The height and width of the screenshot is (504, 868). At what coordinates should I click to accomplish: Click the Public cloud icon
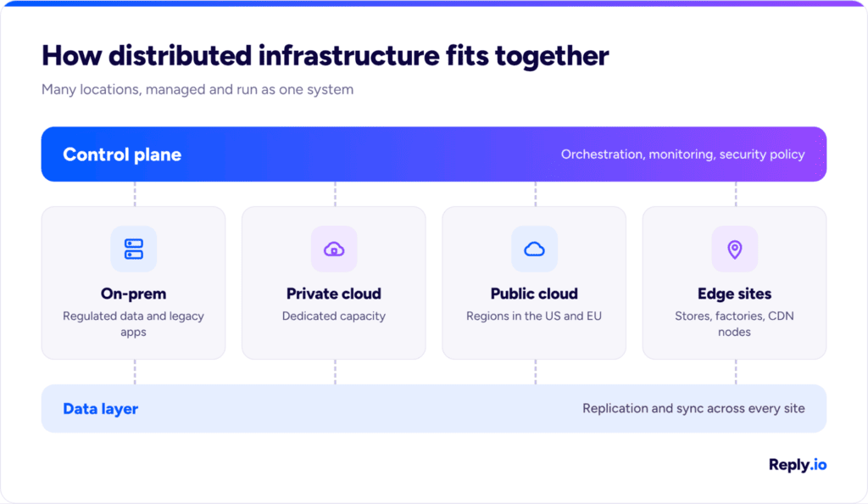[x=534, y=249]
